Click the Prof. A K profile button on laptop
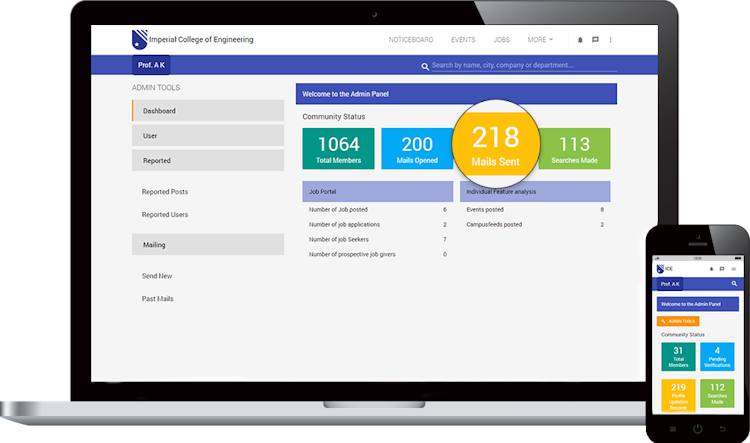This screenshot has height=443, width=750. [151, 65]
